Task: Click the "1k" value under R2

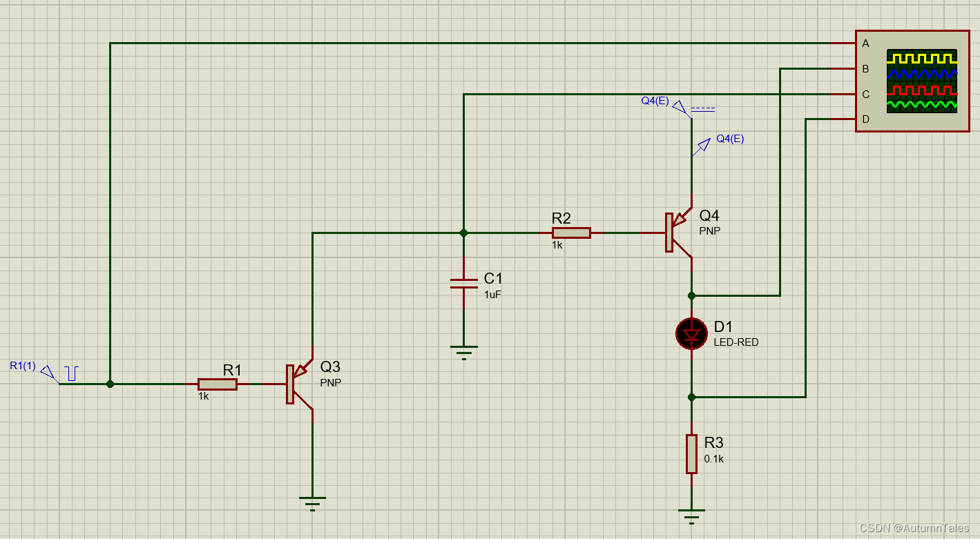Action: point(557,245)
